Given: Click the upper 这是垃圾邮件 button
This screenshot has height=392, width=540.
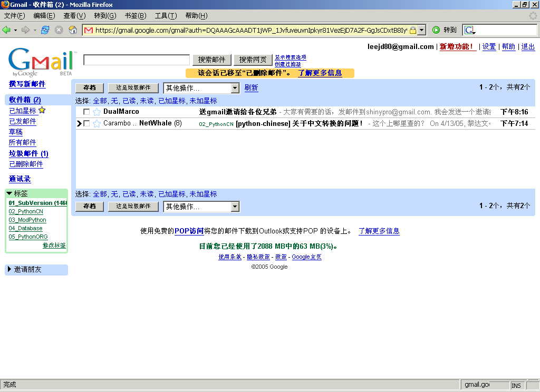Looking at the screenshot, I should [x=133, y=88].
